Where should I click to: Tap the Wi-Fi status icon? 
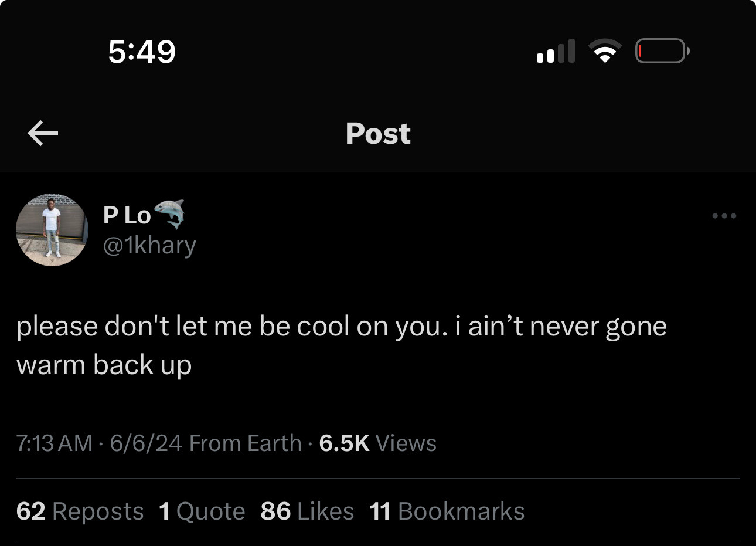coord(604,51)
